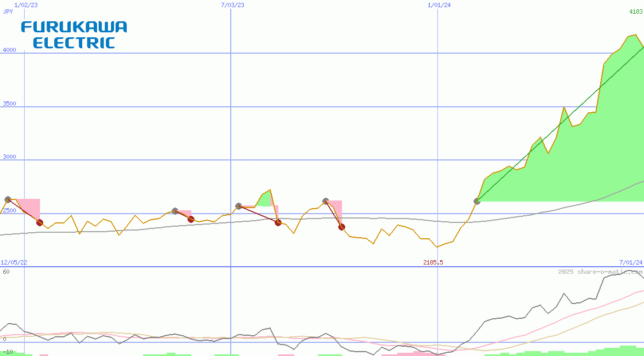Image resolution: width=644 pixels, height=356 pixels.
Task: Click the 2185.5 low price label
Action: click(x=433, y=263)
